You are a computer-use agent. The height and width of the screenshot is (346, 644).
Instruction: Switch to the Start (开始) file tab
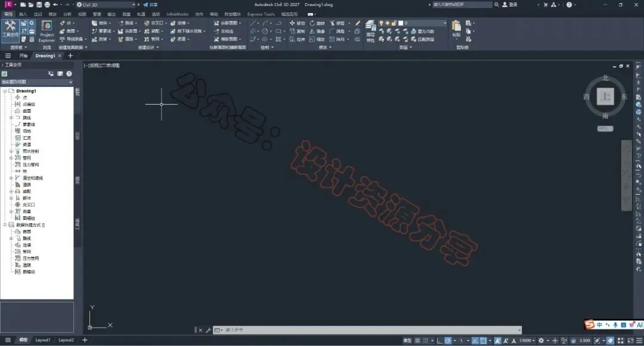pyautogui.click(x=23, y=56)
